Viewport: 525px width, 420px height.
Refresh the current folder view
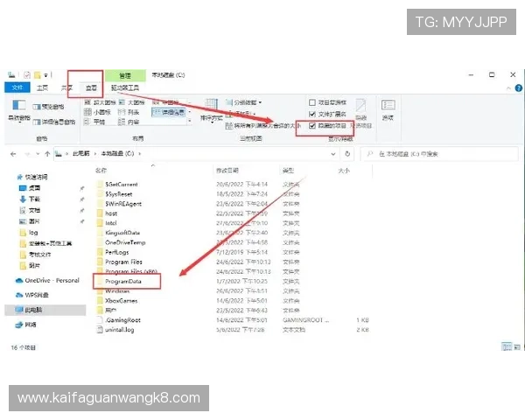[x=347, y=154]
